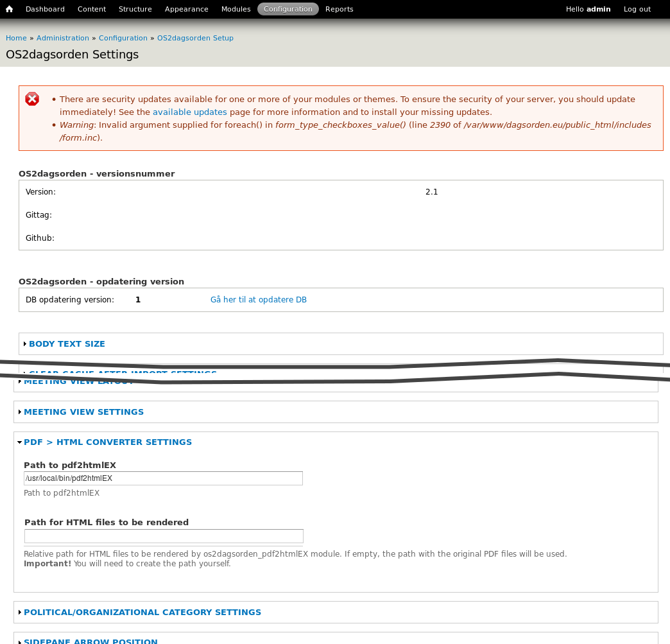
Task: Expand the Sidepane Arrow Position section
Action: pos(90,641)
